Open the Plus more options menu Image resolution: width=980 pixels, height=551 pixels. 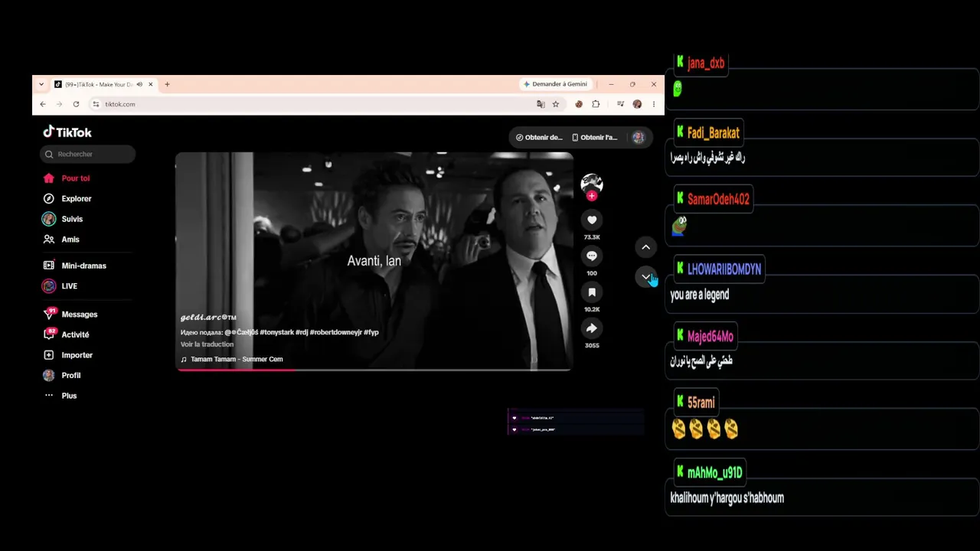click(59, 396)
